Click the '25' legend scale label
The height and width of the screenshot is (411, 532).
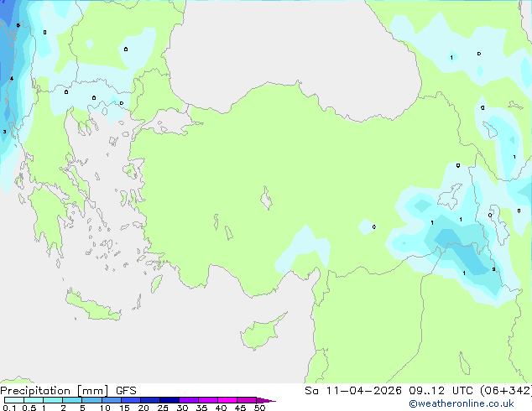[163, 408]
